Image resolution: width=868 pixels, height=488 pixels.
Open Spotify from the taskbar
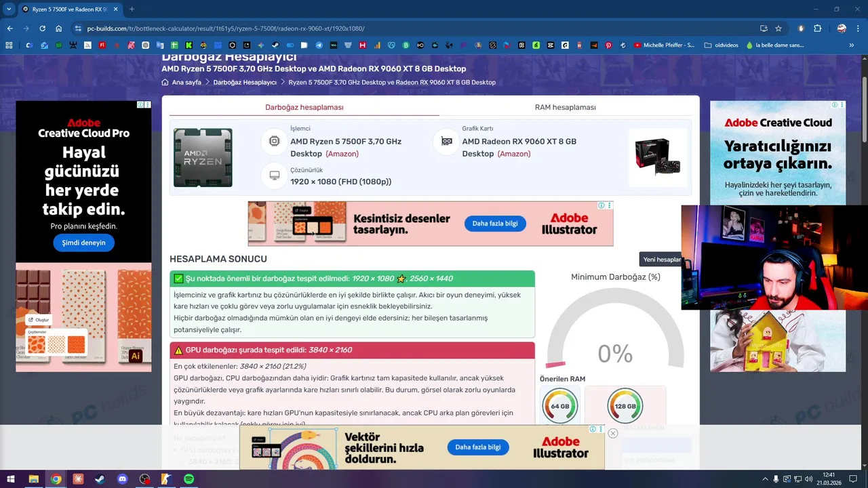(x=189, y=479)
